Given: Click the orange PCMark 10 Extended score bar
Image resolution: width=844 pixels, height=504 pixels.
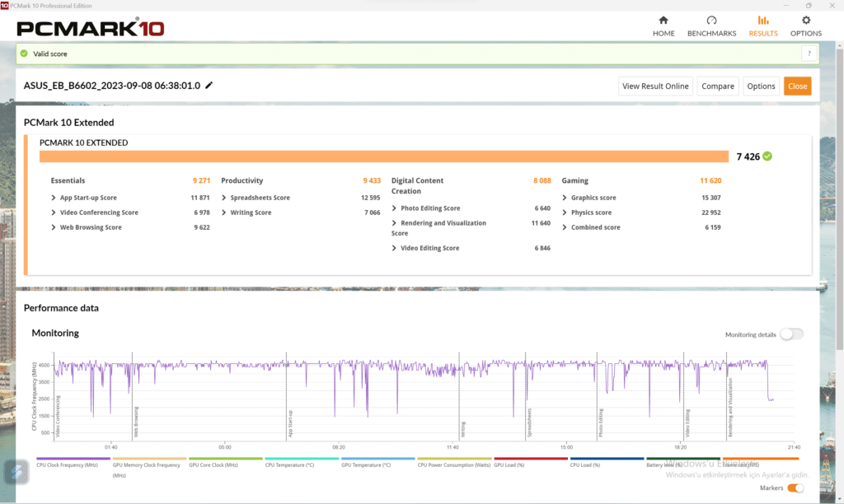Looking at the screenshot, I should pyautogui.click(x=384, y=156).
